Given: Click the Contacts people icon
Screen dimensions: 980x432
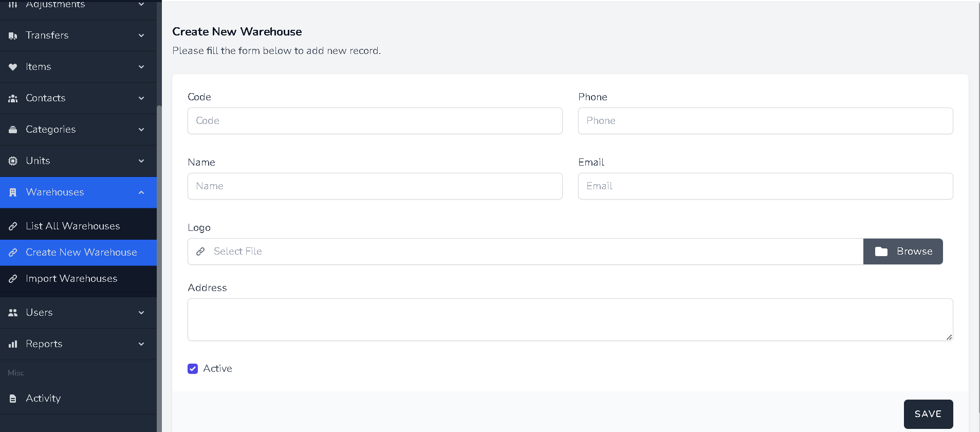Looking at the screenshot, I should pyautogui.click(x=13, y=98).
